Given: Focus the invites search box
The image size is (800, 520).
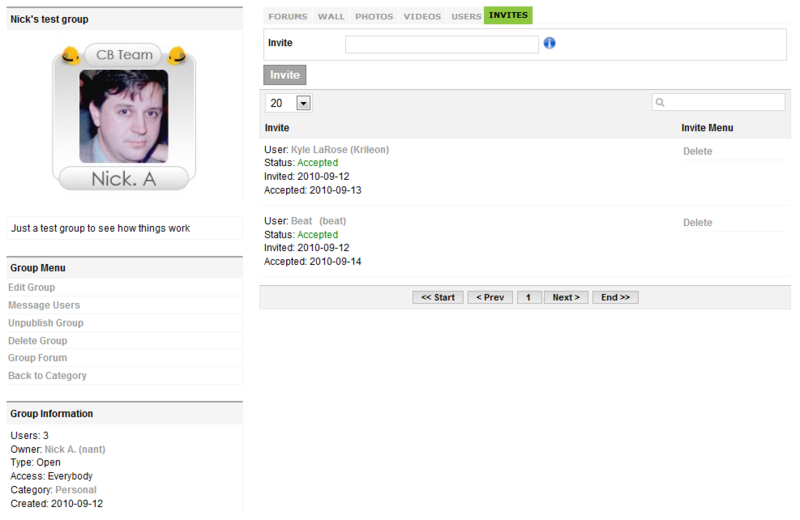Looking at the screenshot, I should (718, 102).
